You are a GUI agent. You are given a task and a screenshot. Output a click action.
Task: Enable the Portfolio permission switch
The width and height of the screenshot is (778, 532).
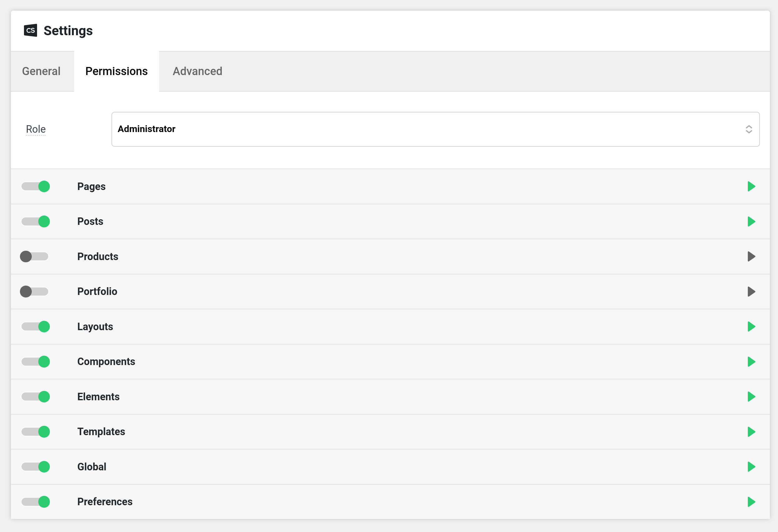coord(35,292)
